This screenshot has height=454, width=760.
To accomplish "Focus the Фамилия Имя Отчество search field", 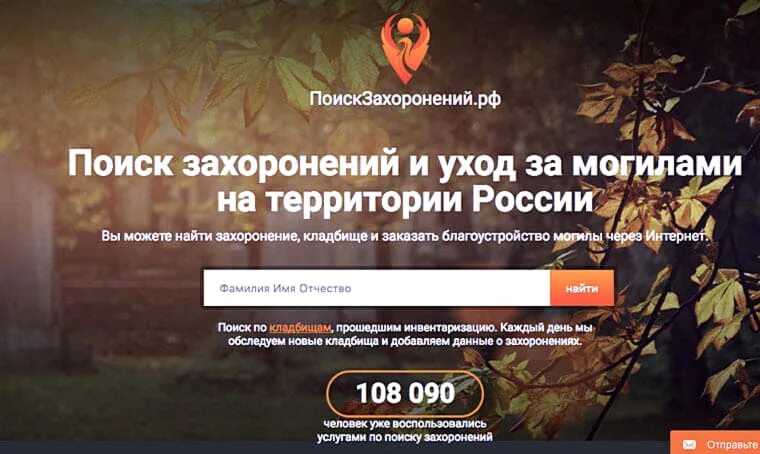I will [x=377, y=288].
